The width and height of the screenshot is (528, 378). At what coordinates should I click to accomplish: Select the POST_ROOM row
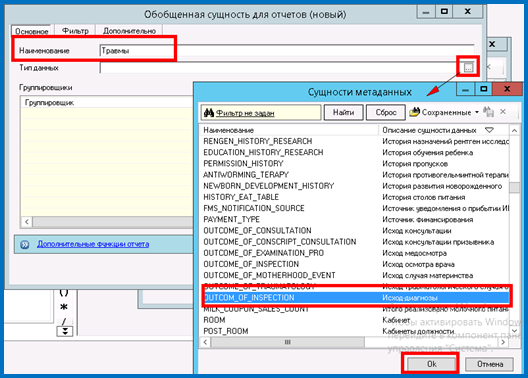pyautogui.click(x=355, y=331)
